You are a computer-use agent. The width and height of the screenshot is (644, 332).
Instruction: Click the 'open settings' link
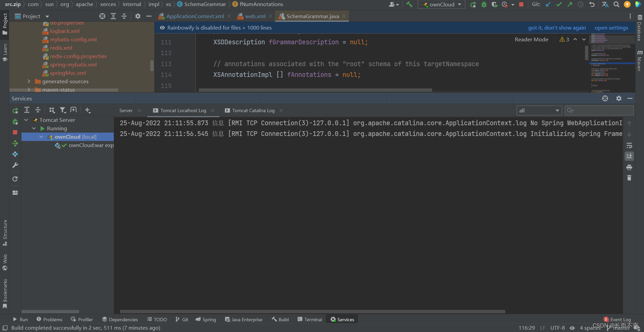click(x=611, y=28)
